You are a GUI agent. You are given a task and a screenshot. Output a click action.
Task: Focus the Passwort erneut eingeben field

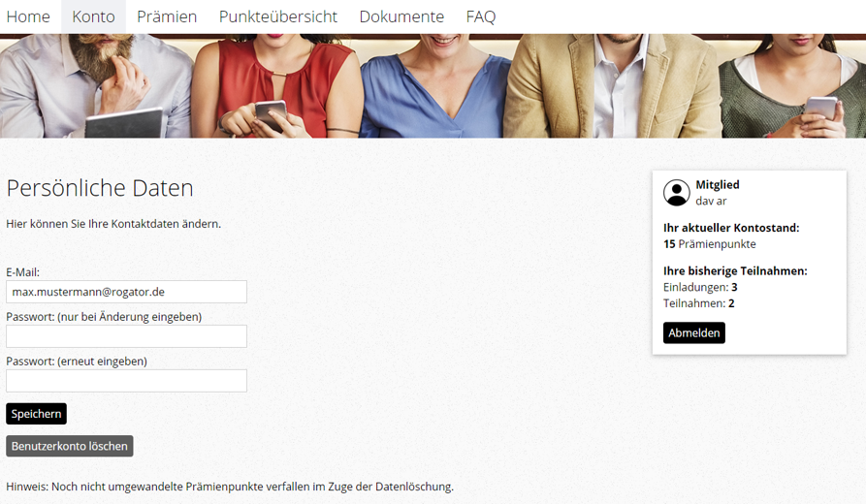126,381
